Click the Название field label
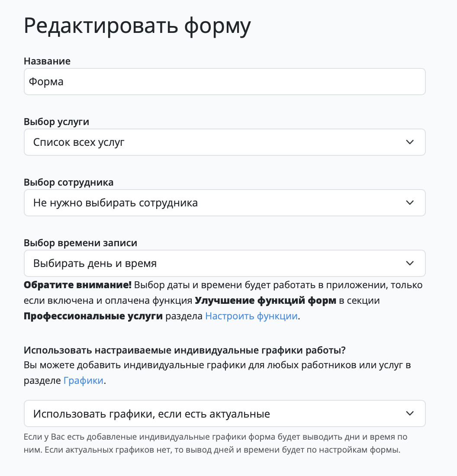457x476 pixels. pyautogui.click(x=47, y=61)
